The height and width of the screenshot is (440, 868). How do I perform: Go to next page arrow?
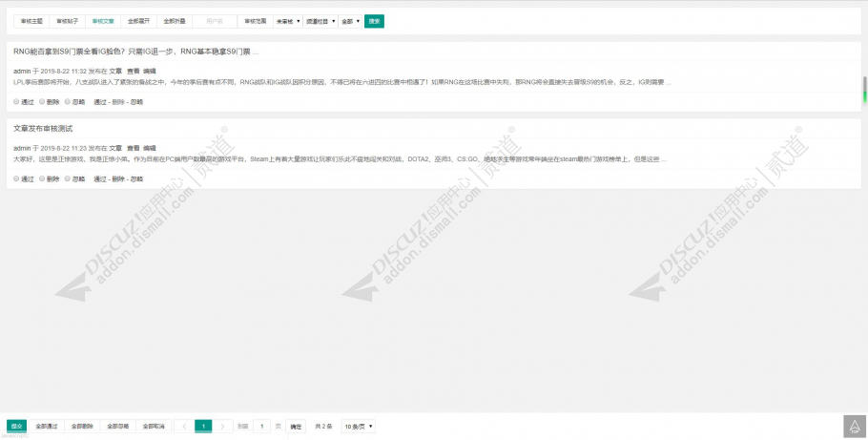pos(222,426)
